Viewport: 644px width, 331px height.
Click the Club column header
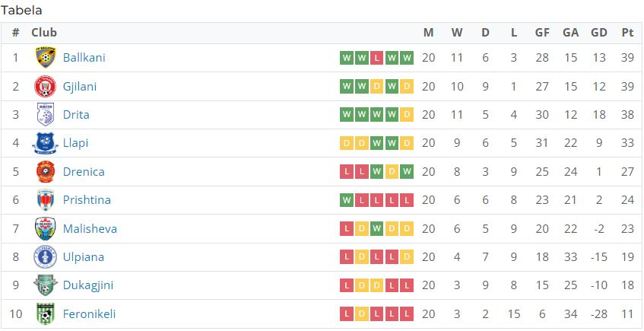(x=44, y=33)
